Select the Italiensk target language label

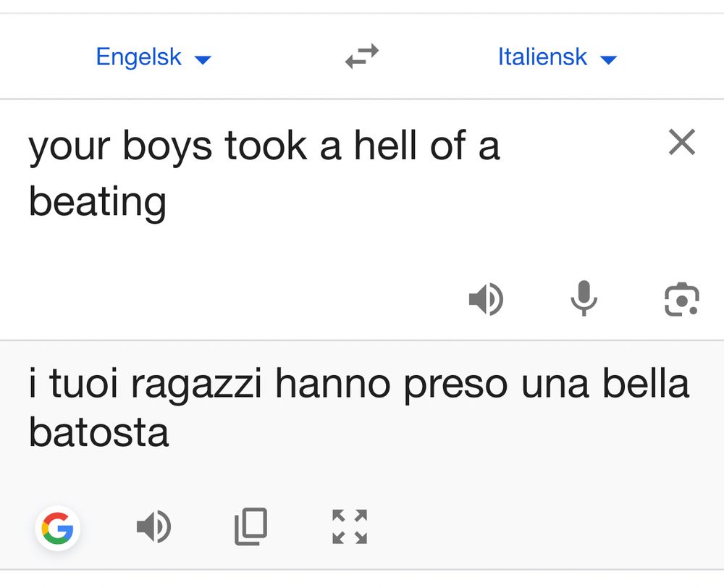coord(542,56)
